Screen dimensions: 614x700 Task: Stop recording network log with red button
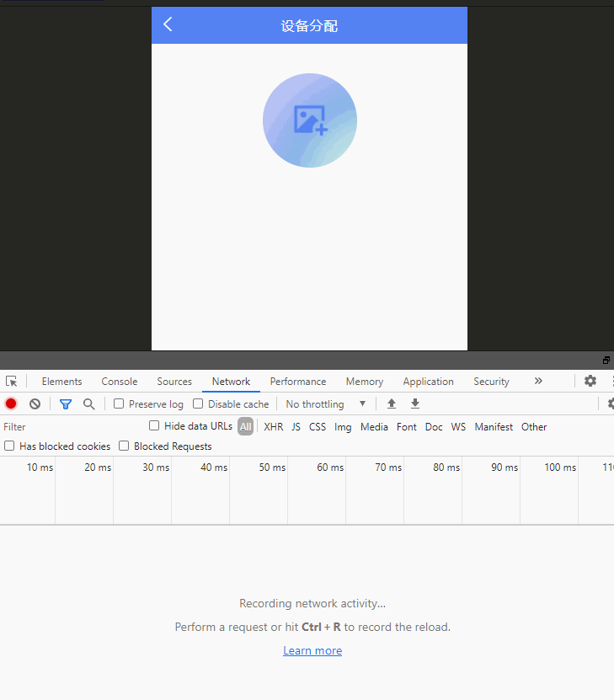(11, 404)
